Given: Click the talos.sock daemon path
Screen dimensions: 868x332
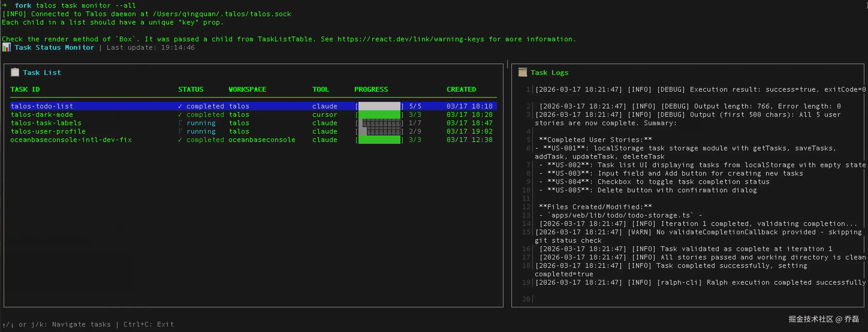Looking at the screenshot, I should tap(222, 14).
